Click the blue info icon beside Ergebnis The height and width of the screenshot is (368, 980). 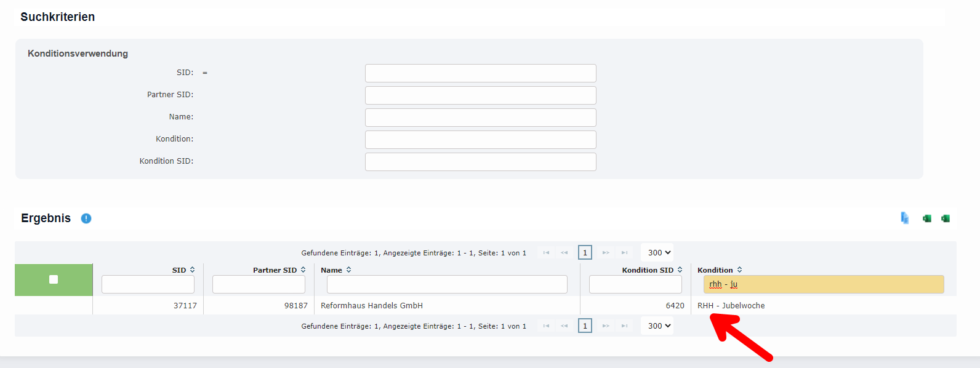tap(86, 218)
